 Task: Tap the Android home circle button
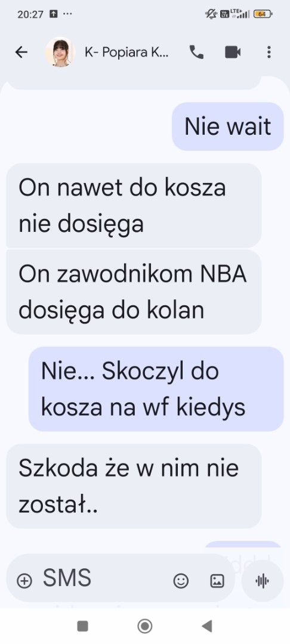144,626
